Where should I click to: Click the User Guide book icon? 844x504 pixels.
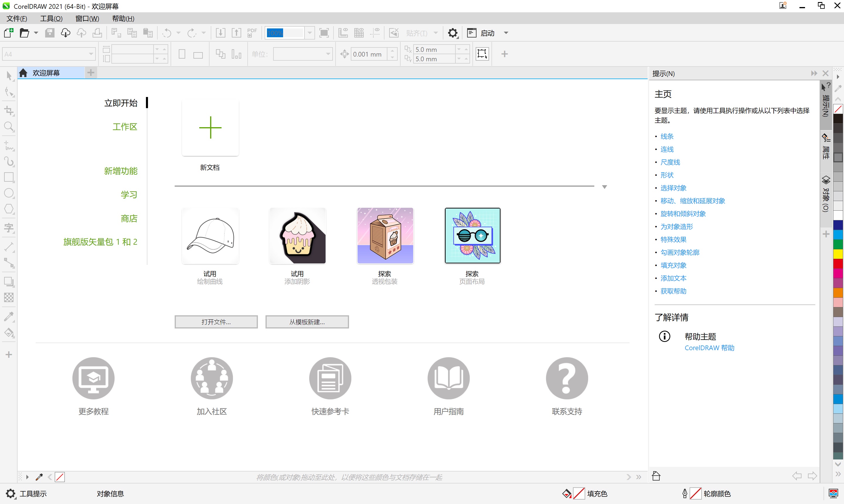pos(448,378)
